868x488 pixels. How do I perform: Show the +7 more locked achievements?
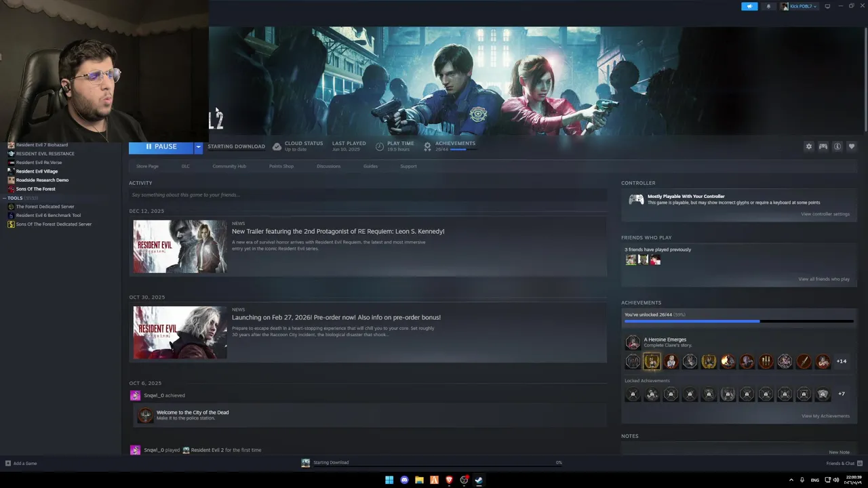[842, 394]
